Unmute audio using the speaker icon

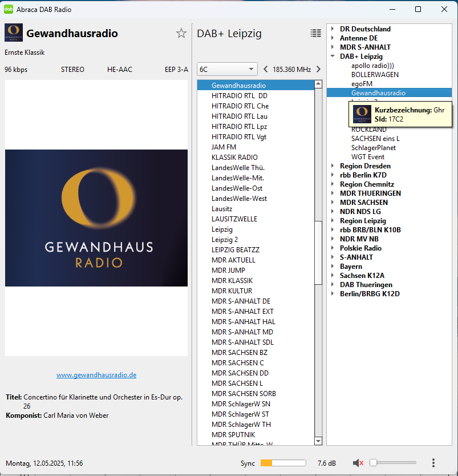pos(358,463)
